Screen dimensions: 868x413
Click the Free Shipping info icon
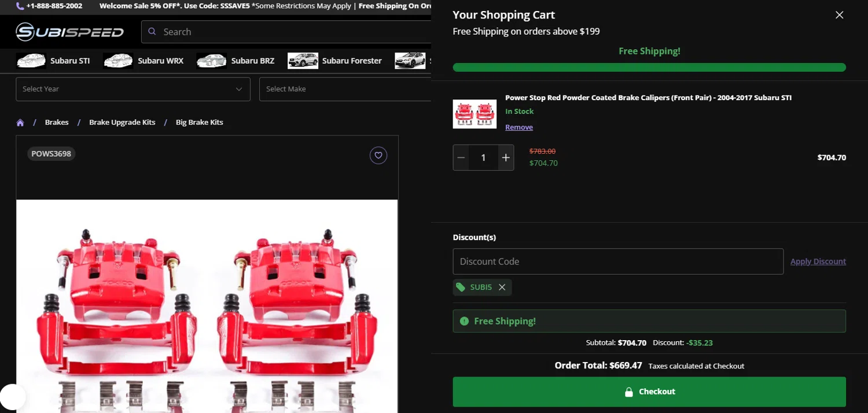[464, 321]
